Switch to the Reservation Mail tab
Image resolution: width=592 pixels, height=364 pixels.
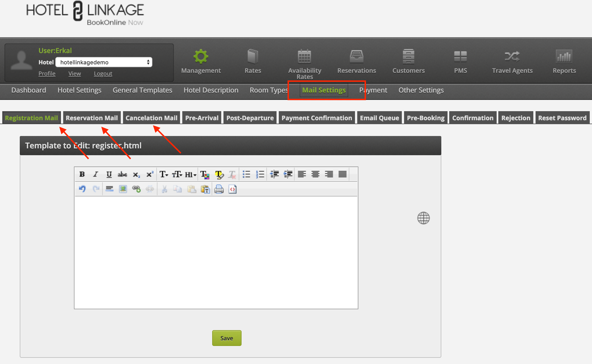(92, 118)
